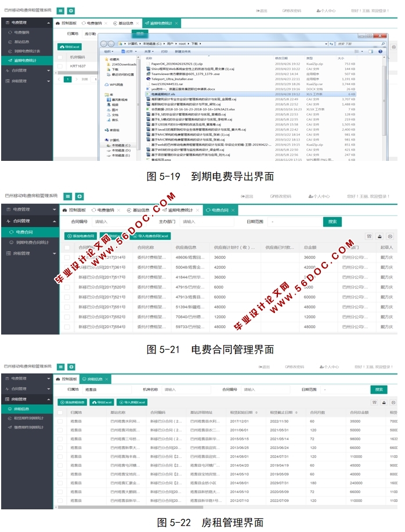Open WPS网盘 in file dialog sidebar
Screen dimensions: 405x532
coord(114,84)
